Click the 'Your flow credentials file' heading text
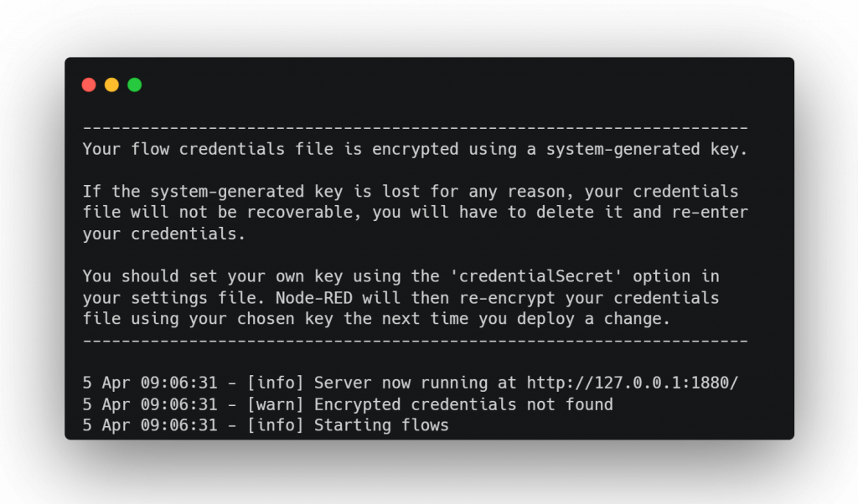858x504 pixels. tap(207, 148)
